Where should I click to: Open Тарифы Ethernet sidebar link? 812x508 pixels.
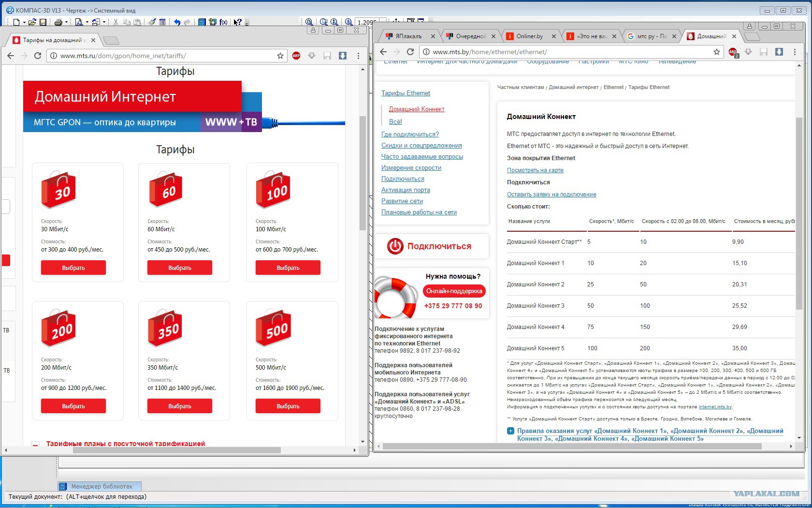406,93
